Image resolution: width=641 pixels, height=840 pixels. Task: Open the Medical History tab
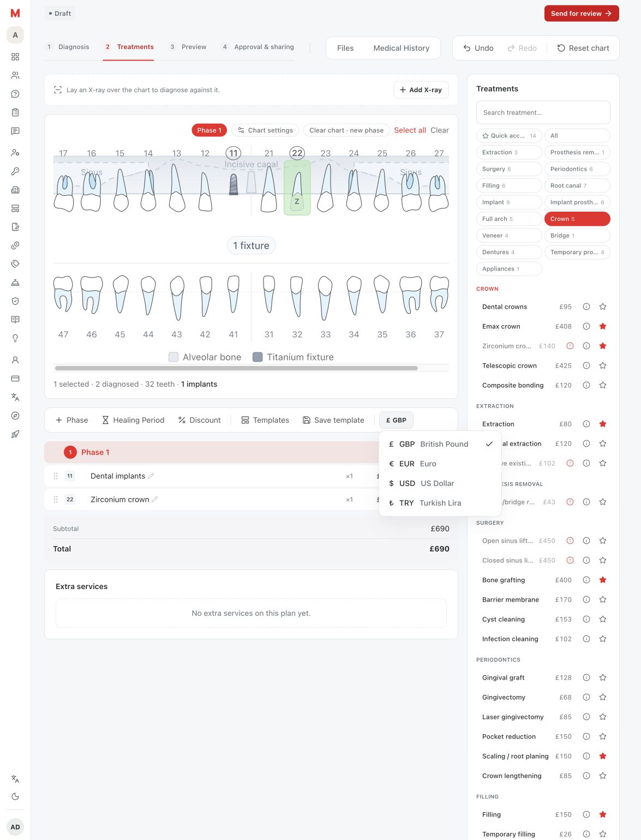pyautogui.click(x=402, y=48)
